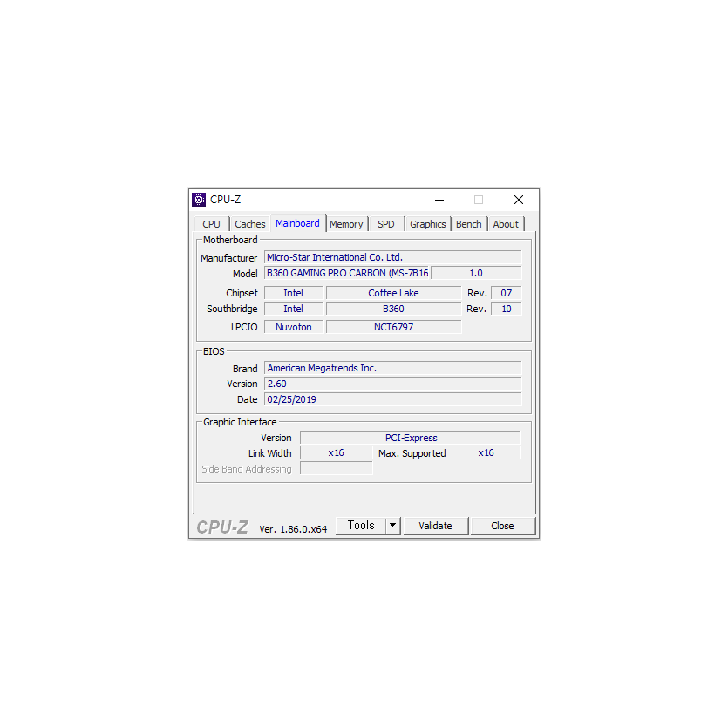Minimize the CPU-Z window

point(439,201)
